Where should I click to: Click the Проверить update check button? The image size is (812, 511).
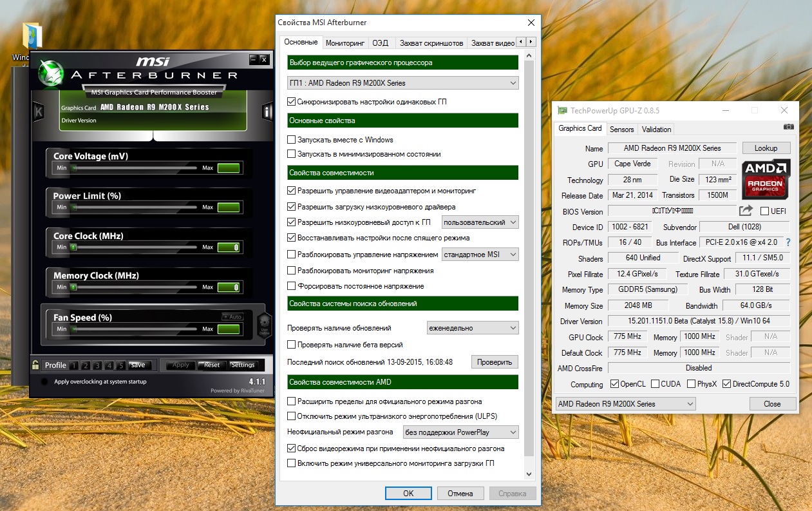point(495,362)
